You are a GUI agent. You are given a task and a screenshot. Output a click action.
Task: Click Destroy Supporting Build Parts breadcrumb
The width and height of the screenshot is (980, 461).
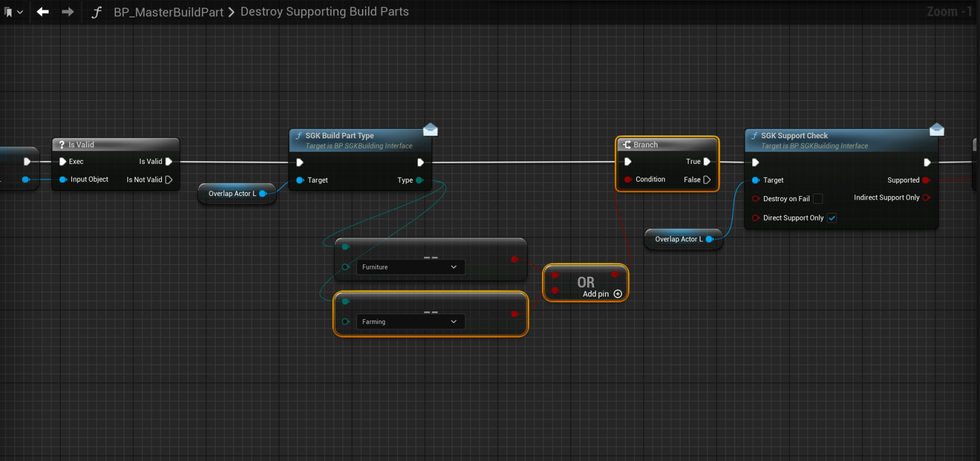point(324,12)
